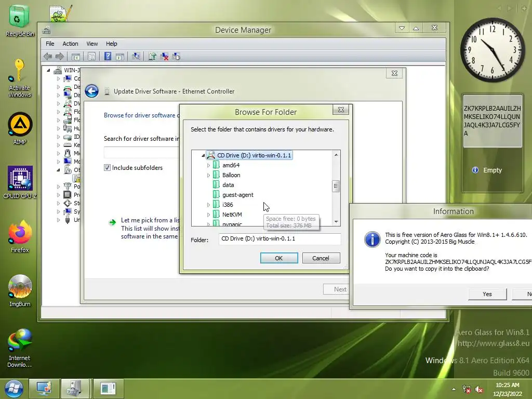Image resolution: width=532 pixels, height=399 pixels.
Task: Click the folder tree scroll-up arrow
Action: (336, 155)
